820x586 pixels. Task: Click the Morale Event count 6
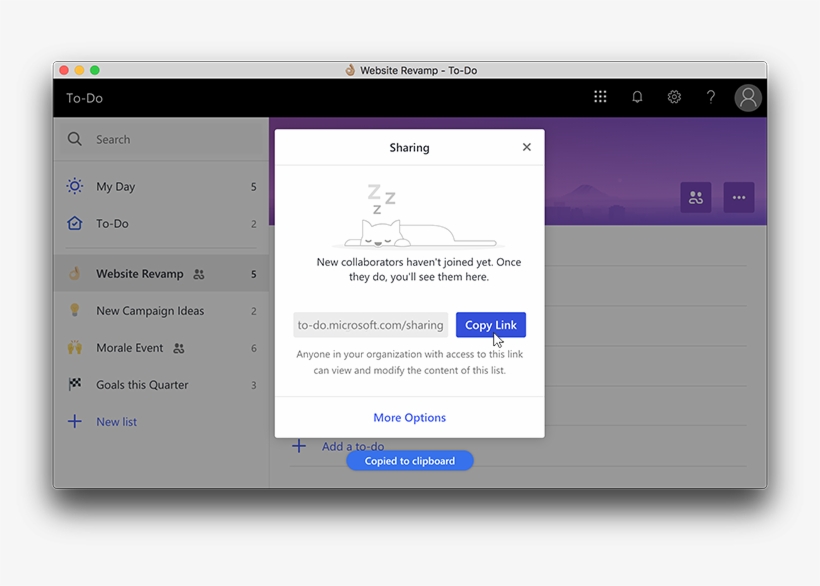point(254,348)
